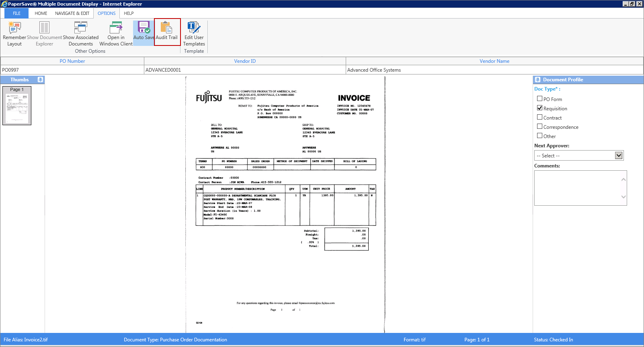644x347 pixels.
Task: Switch to the HOME tab
Action: (x=41, y=13)
